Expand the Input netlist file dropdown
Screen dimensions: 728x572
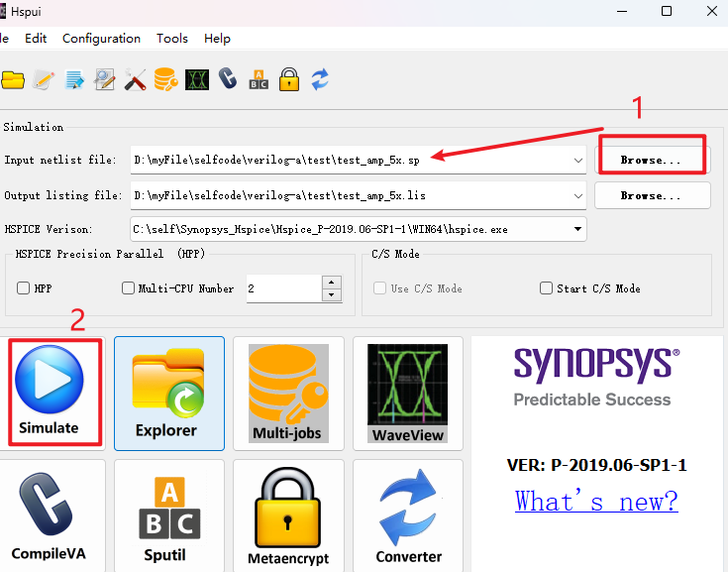tap(578, 161)
